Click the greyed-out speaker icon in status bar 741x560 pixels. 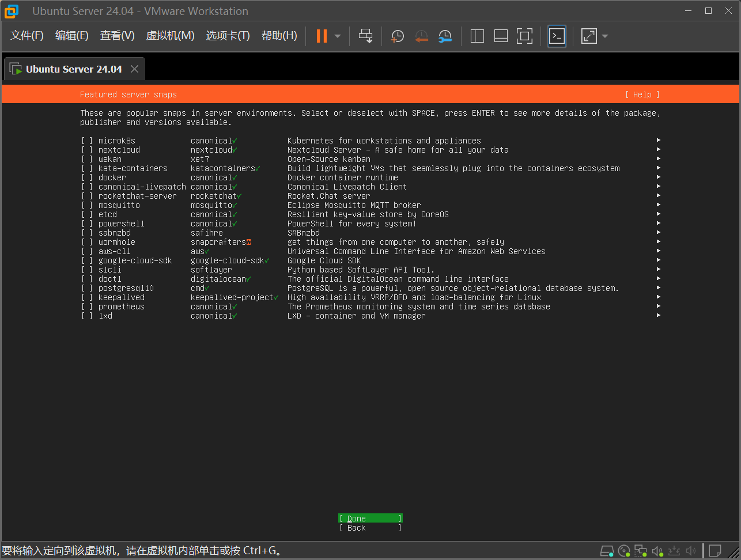pos(691,551)
